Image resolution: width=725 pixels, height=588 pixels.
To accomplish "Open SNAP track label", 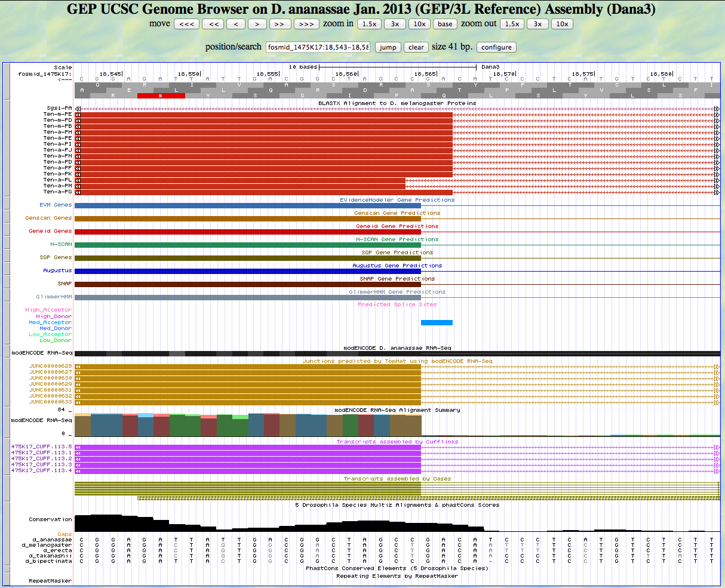I will [64, 284].
